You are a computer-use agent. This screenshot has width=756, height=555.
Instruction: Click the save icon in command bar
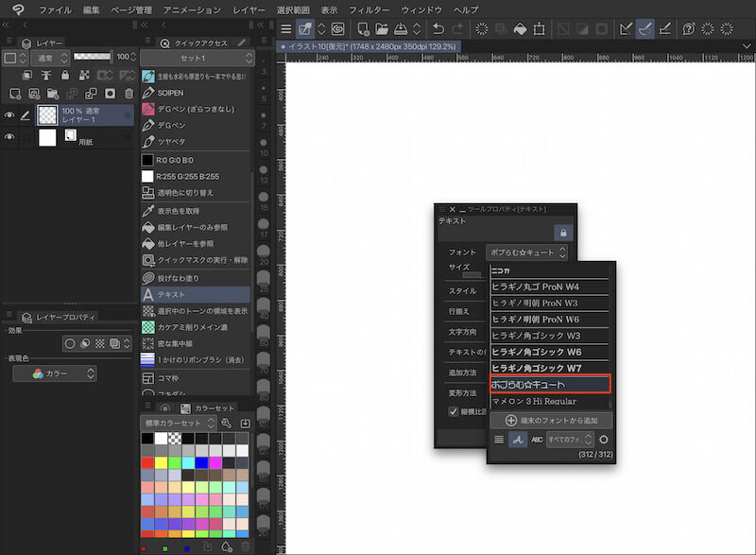click(400, 29)
